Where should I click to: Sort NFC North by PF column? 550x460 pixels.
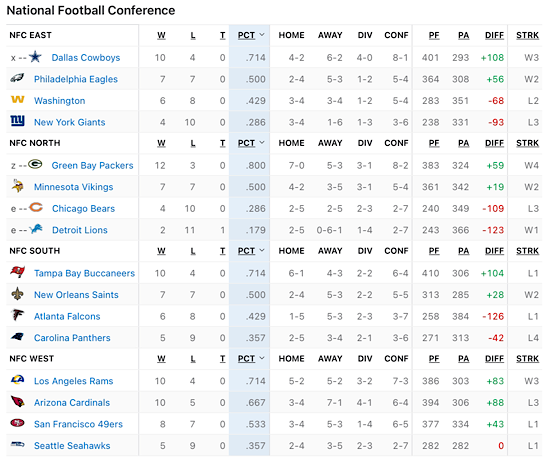pyautogui.click(x=434, y=143)
